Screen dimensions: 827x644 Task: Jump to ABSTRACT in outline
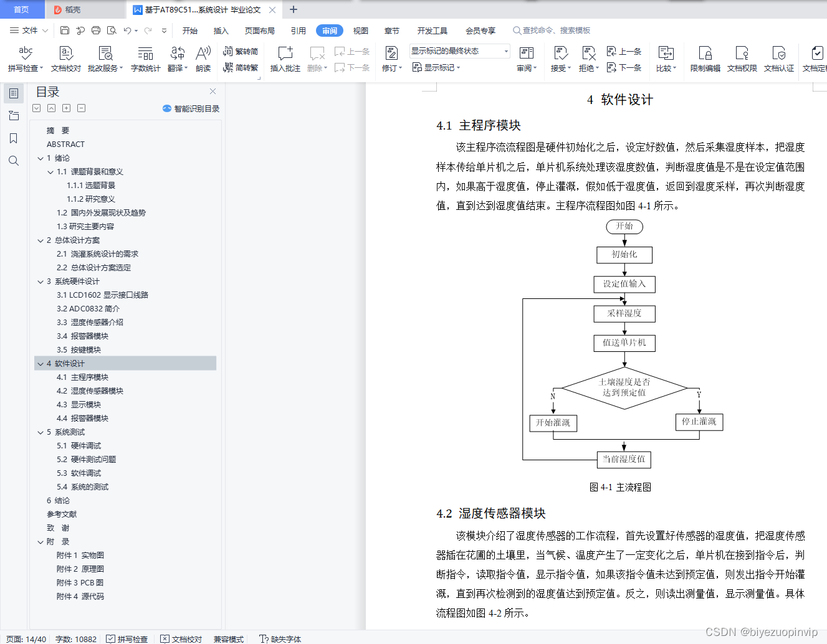point(65,144)
